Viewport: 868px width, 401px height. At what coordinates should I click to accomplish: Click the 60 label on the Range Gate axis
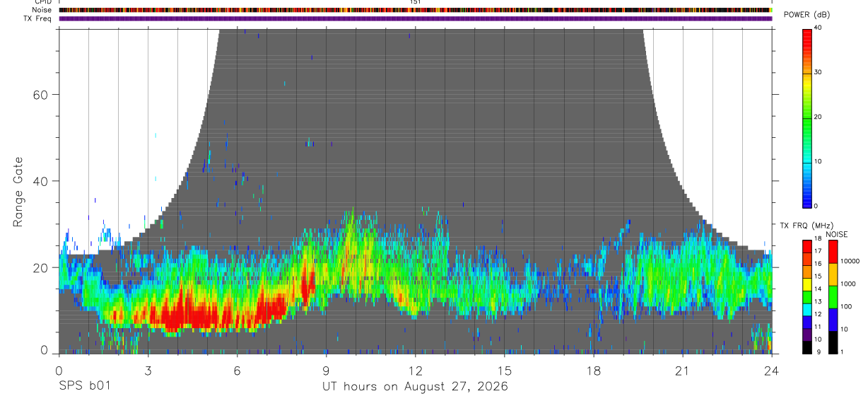(41, 95)
